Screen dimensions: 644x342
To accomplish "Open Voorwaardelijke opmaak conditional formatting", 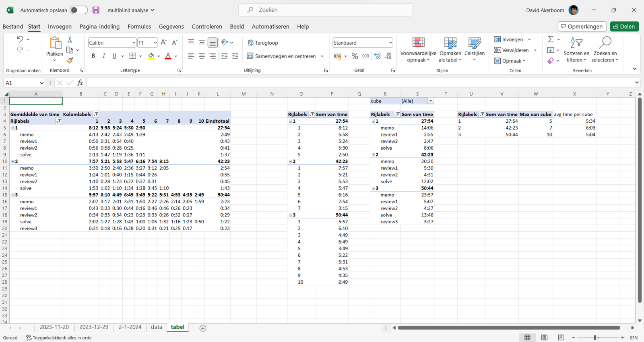I will pyautogui.click(x=418, y=50).
